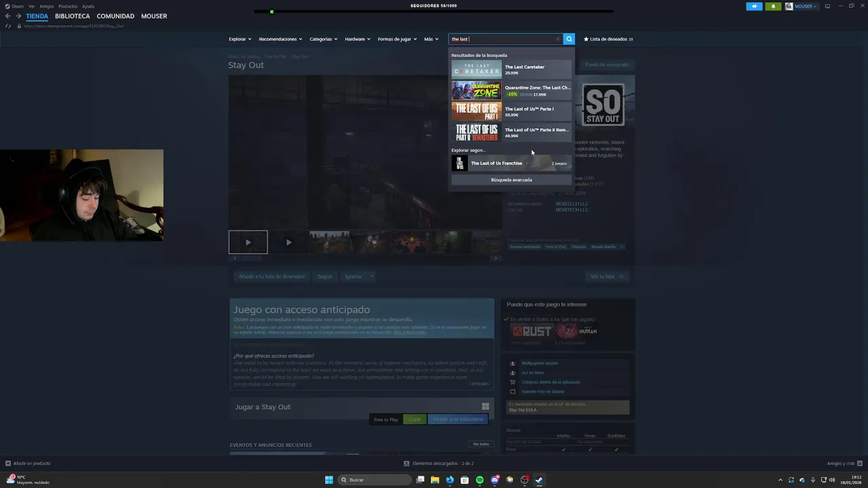Viewport: 868px width, 488px height.
Task: Play the first video thumbnail
Action: click(x=248, y=242)
